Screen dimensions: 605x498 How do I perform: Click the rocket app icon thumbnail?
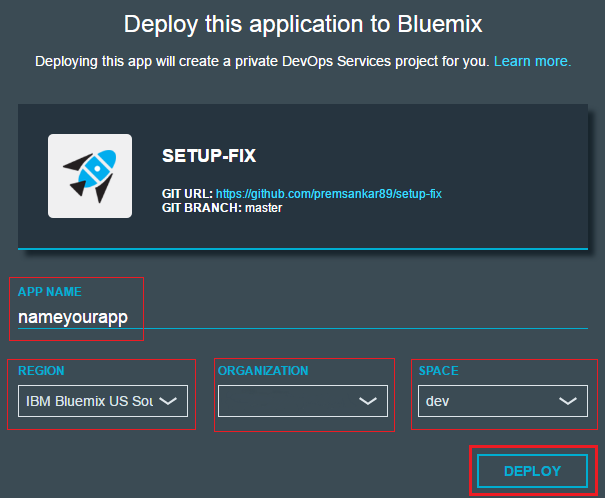[x=90, y=176]
